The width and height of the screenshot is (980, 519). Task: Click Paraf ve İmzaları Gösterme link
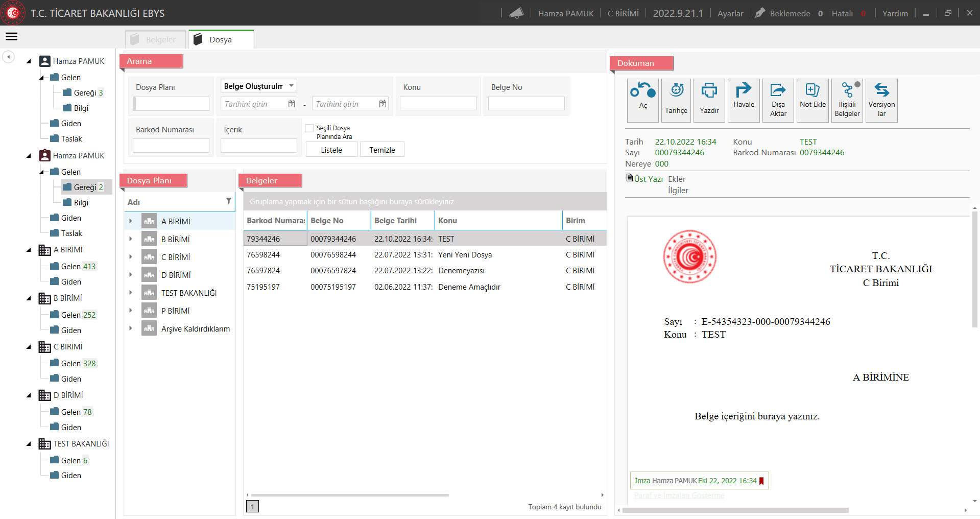click(679, 496)
